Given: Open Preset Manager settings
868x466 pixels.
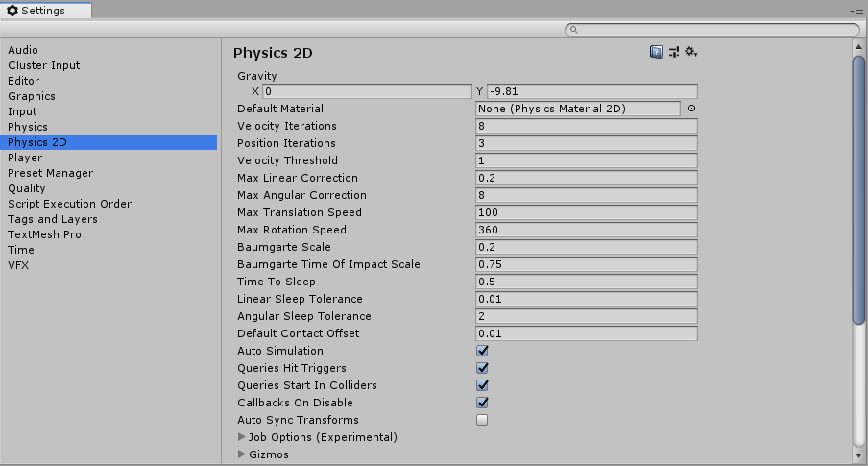Looking at the screenshot, I should (x=108, y=173).
